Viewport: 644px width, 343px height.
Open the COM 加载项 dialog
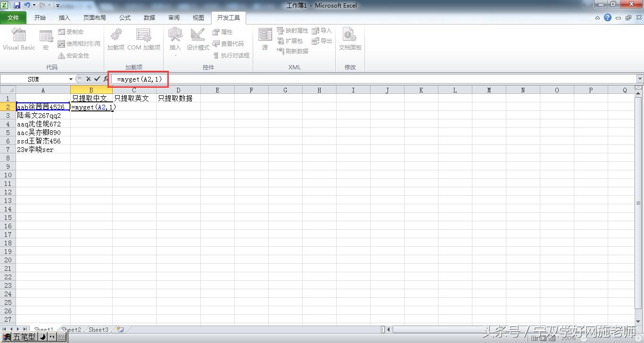click(144, 39)
